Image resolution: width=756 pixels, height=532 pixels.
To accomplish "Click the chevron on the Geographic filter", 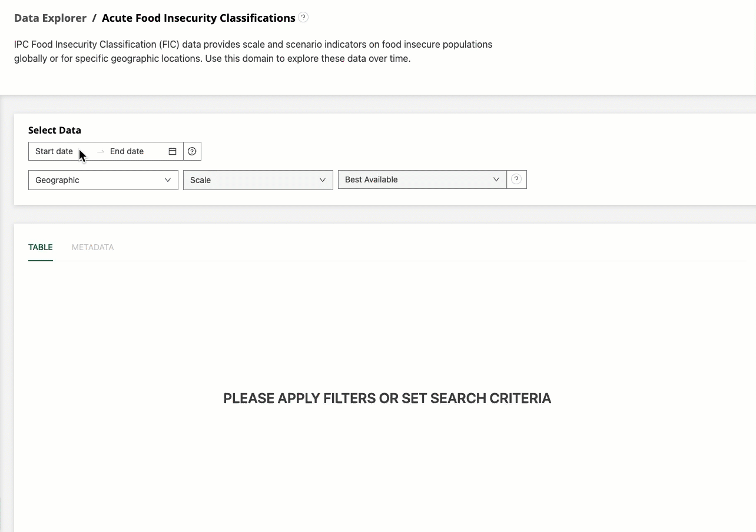I will click(x=168, y=180).
